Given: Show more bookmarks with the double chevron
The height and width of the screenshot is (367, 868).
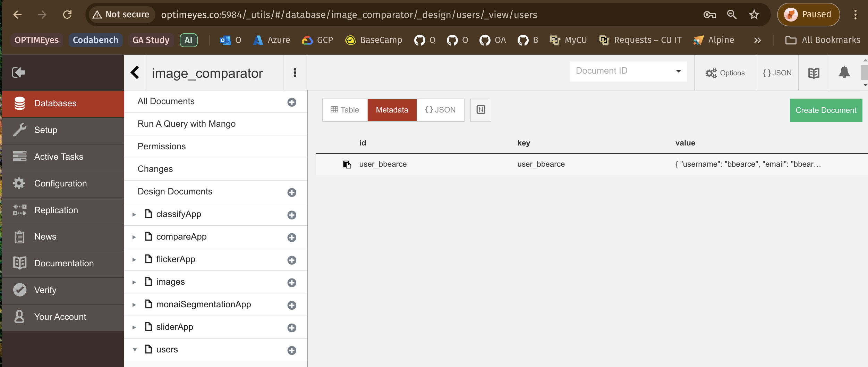Looking at the screenshot, I should coord(757,40).
